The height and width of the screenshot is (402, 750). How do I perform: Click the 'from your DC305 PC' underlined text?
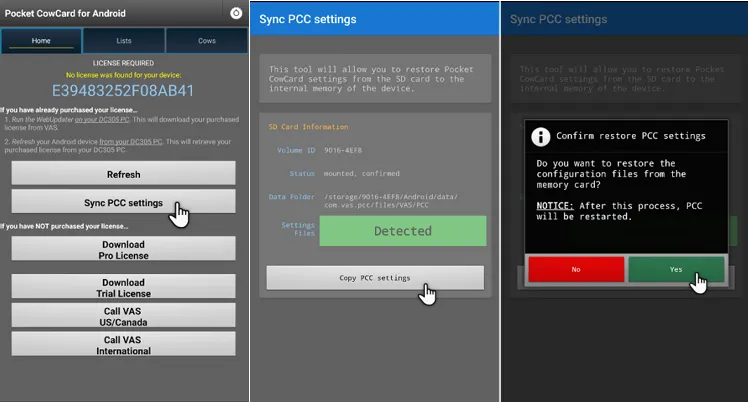(131, 142)
